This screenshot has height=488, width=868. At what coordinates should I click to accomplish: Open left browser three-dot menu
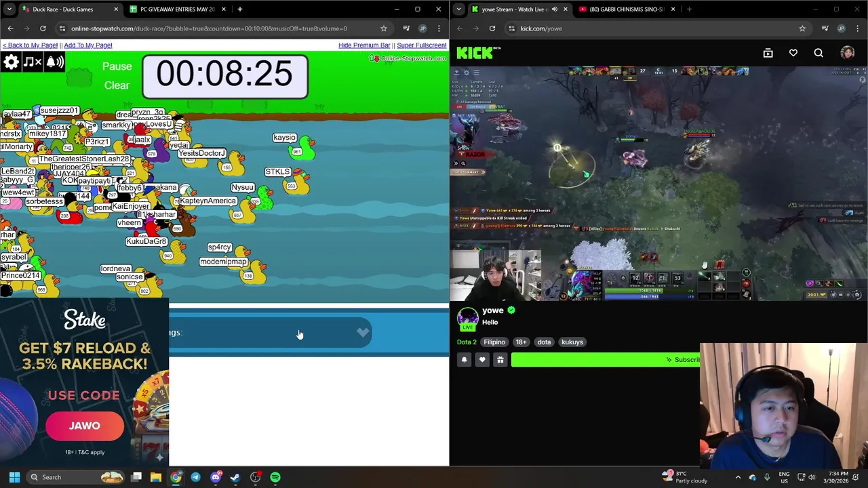click(x=439, y=28)
